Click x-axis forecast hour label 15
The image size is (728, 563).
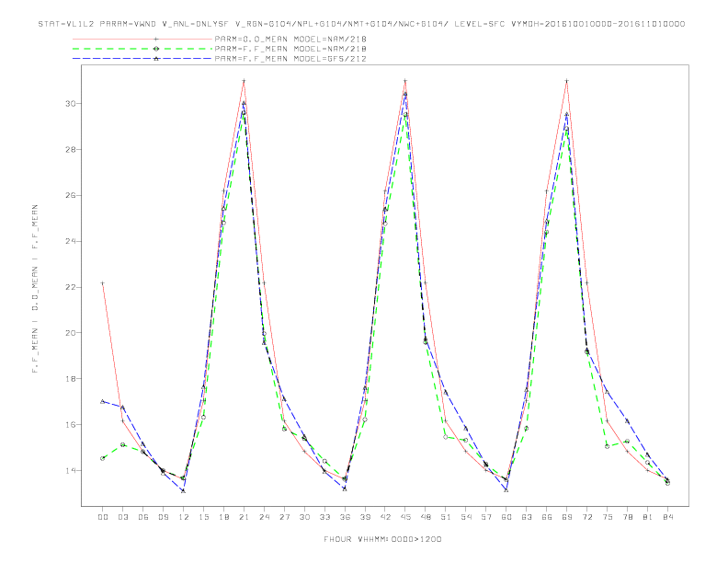click(203, 517)
